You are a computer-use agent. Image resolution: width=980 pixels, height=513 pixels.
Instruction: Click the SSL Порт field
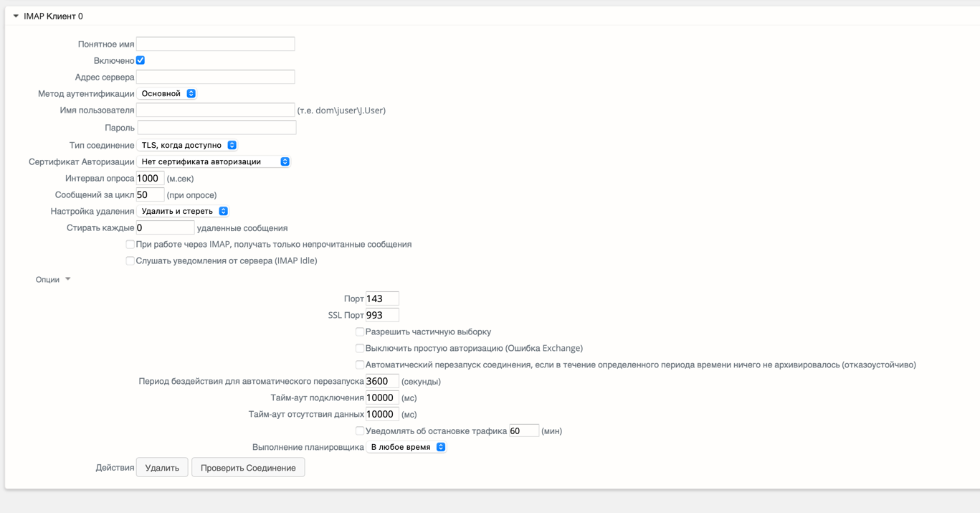click(x=382, y=315)
